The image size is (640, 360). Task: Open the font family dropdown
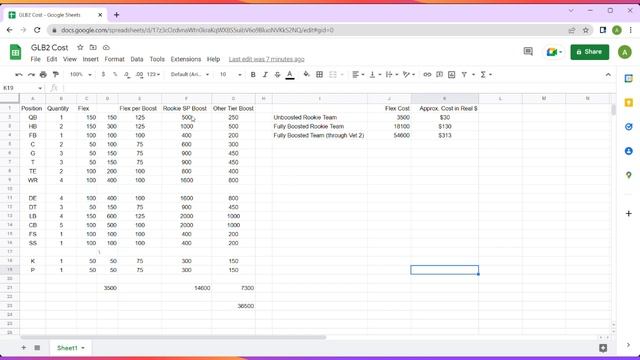click(190, 75)
